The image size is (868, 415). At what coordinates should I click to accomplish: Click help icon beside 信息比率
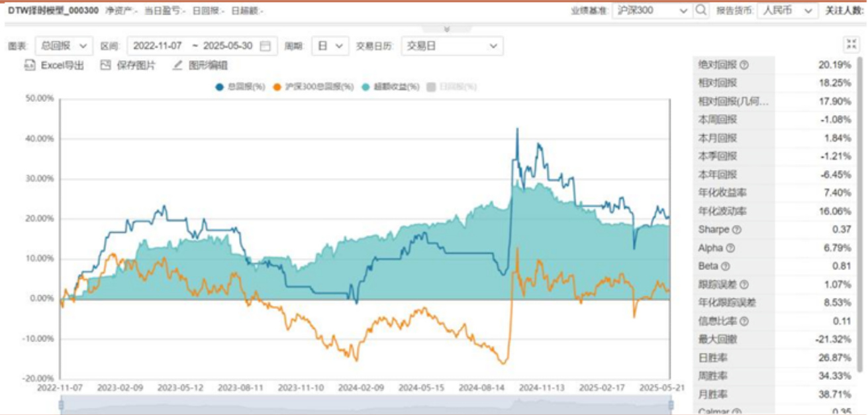[744, 321]
